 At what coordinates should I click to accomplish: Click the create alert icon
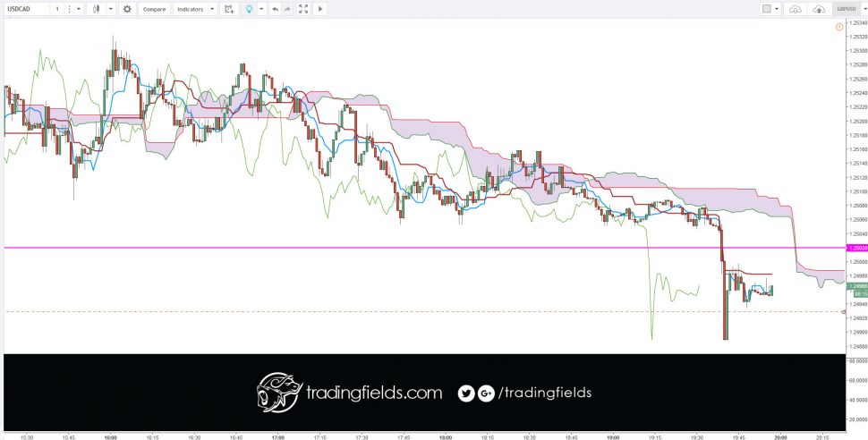tap(228, 9)
